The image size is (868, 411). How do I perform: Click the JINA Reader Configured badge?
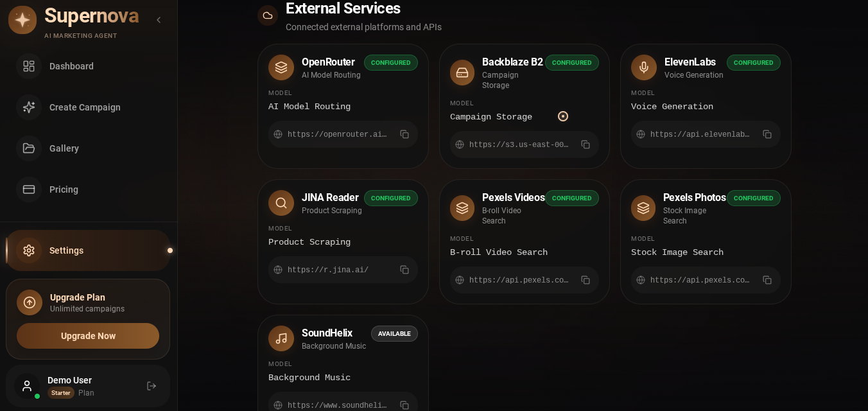[391, 198]
